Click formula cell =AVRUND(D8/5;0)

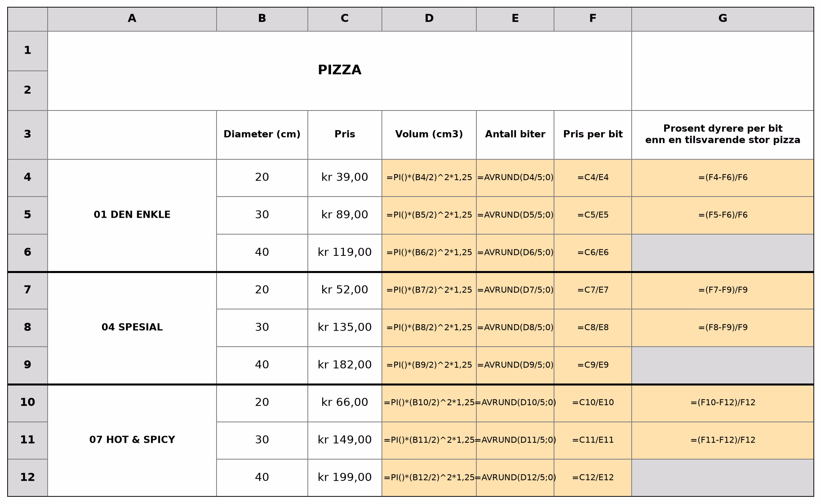point(515,327)
